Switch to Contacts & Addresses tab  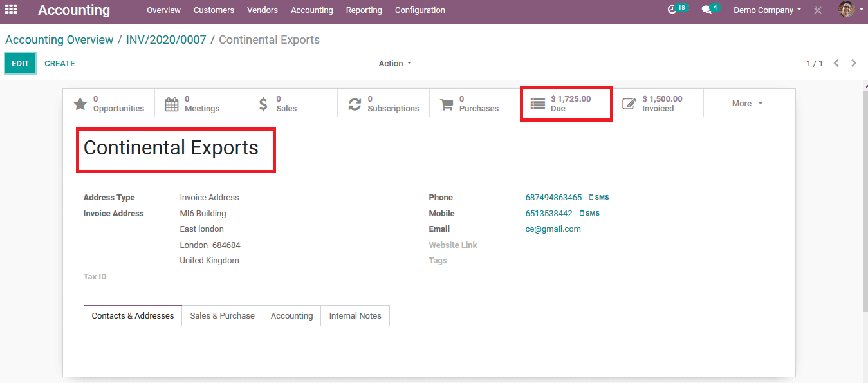[133, 315]
